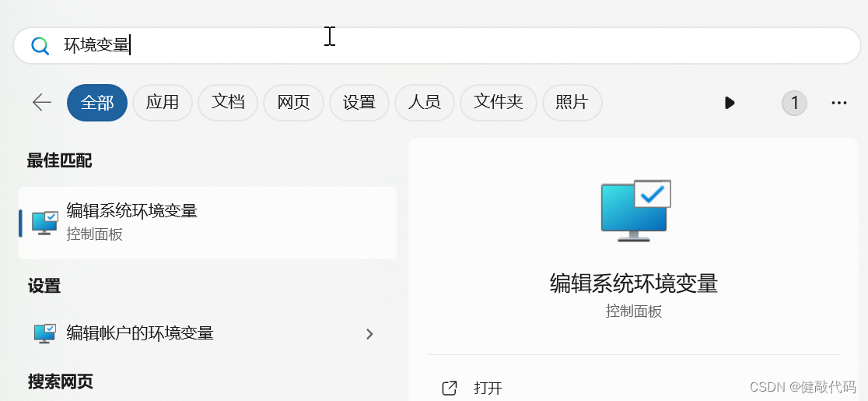Screen dimensions: 868x401
Task: Click the large monitor icon in preview pane
Action: [x=635, y=210]
